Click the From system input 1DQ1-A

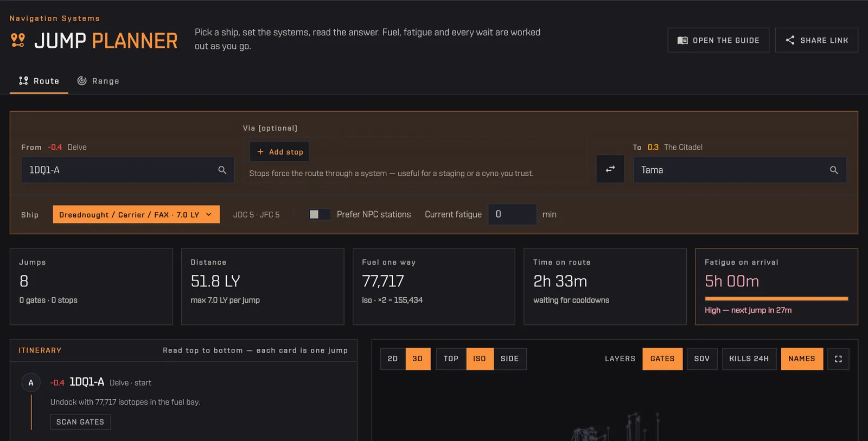128,170
